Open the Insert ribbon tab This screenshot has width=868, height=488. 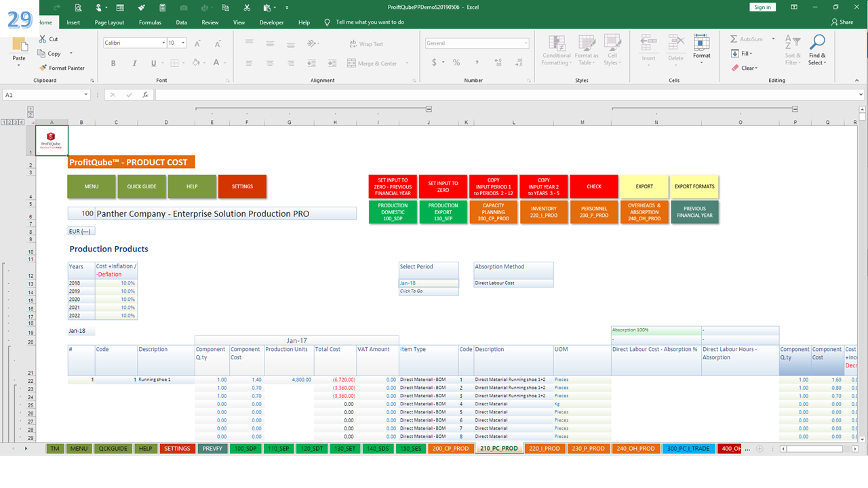[73, 22]
